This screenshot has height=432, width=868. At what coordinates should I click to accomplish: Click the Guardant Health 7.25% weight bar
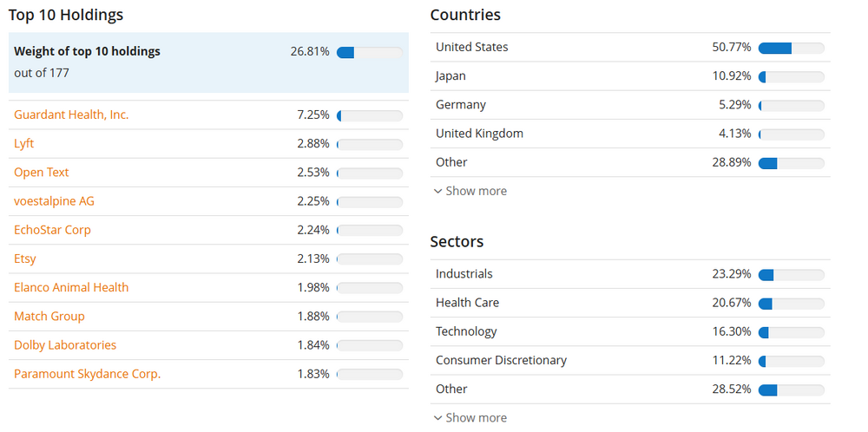coord(369,115)
